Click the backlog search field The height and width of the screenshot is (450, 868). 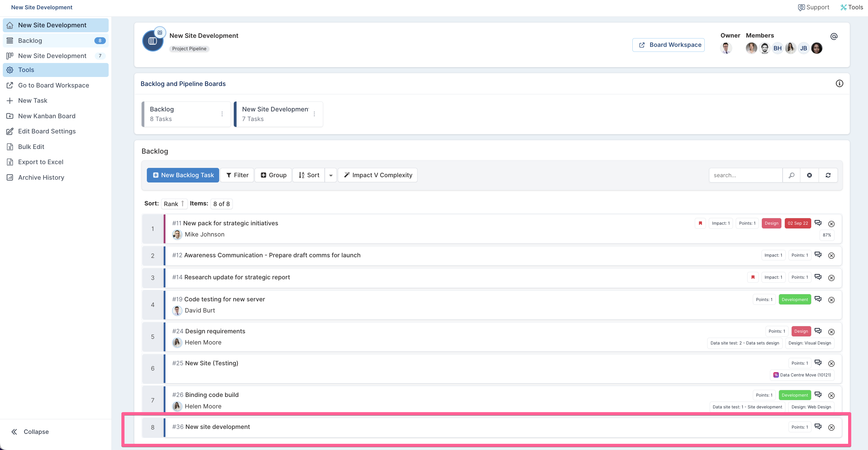pos(745,175)
